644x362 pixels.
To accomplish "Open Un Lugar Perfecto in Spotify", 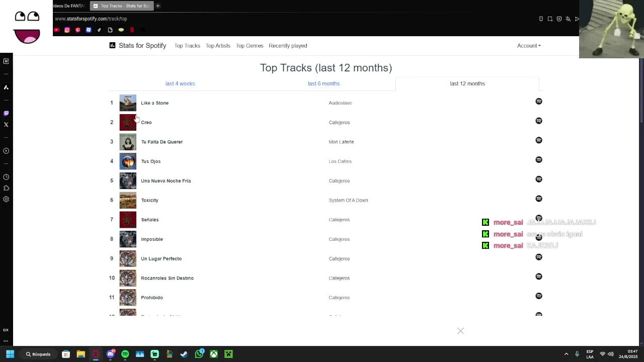I will [539, 257].
